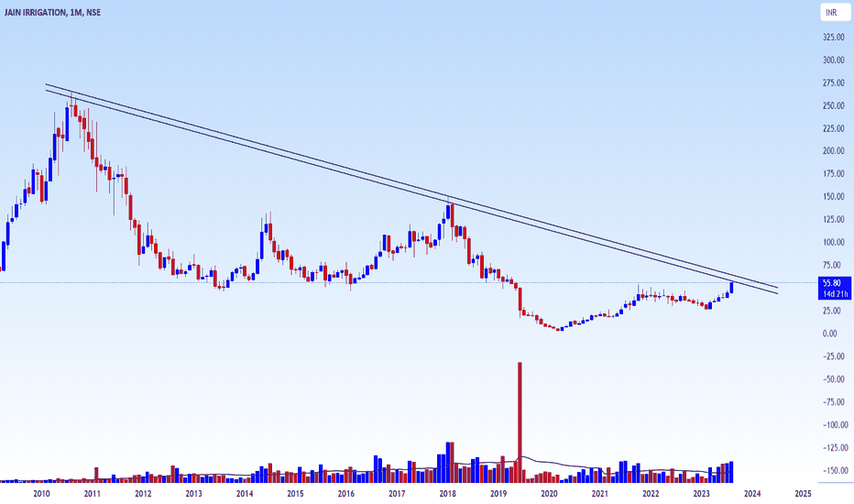
Task: Click the 2017 label on time axis
Action: (x=397, y=494)
